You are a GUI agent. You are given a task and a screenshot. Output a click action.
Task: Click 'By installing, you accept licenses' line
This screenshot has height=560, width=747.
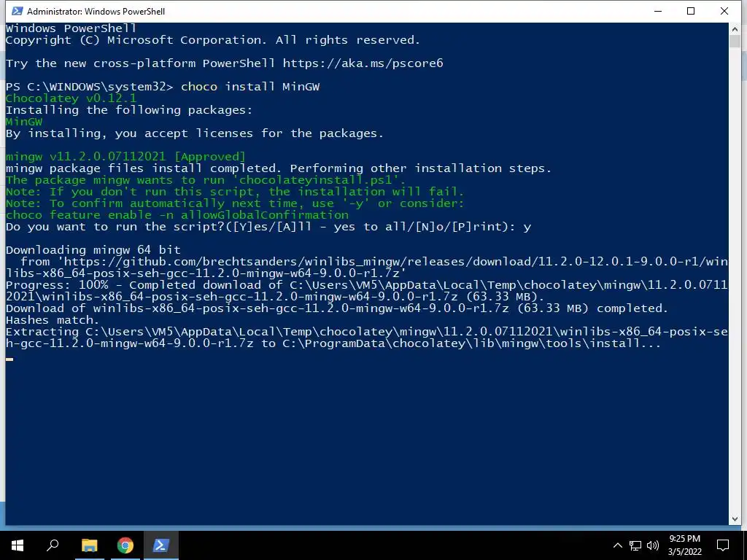click(195, 133)
